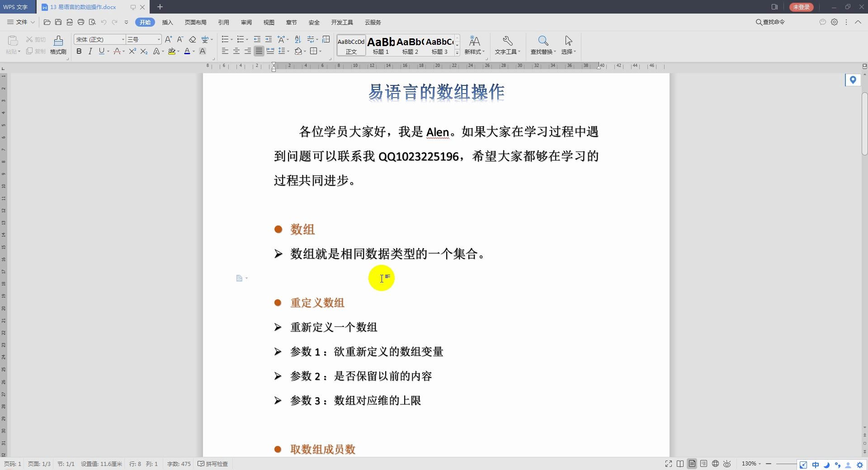Open 查找替换 (Find and Replace)
Viewport: 868px width, 470px height.
[542, 45]
